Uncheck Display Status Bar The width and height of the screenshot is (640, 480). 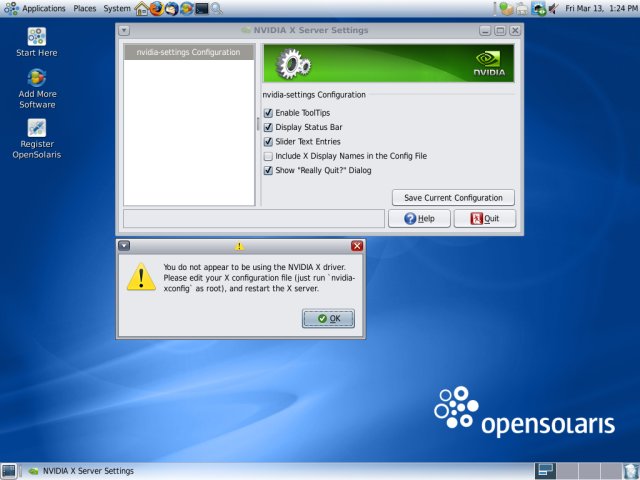(268, 127)
